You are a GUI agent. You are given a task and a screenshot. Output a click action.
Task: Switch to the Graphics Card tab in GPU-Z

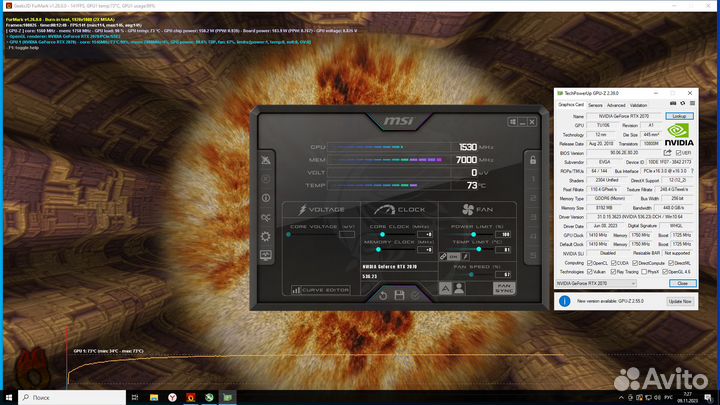(x=571, y=105)
